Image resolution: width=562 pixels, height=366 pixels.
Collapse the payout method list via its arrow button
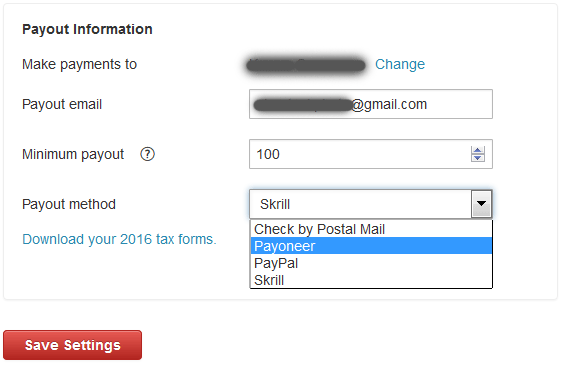pyautogui.click(x=481, y=204)
